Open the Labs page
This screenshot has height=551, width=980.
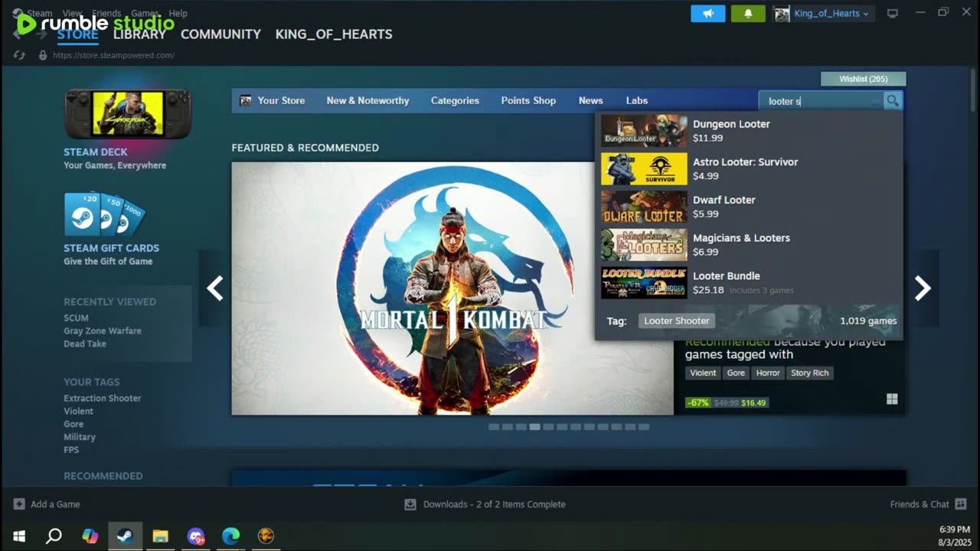click(x=636, y=100)
